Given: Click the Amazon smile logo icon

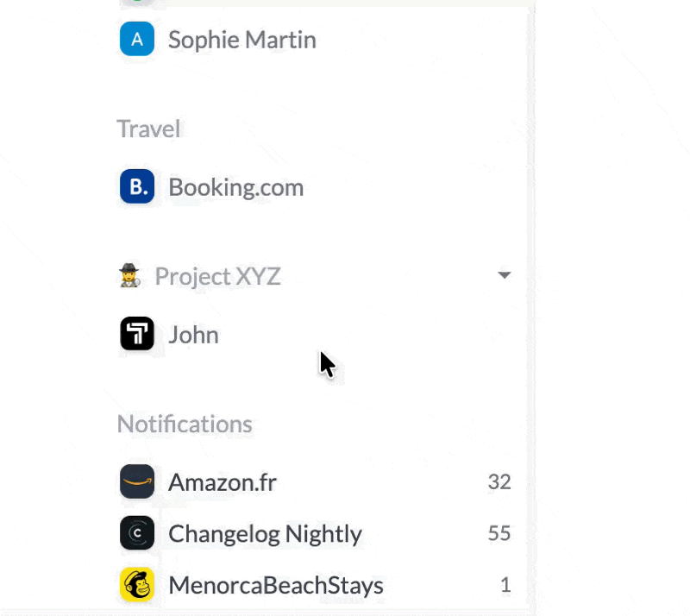Looking at the screenshot, I should coord(137,481).
